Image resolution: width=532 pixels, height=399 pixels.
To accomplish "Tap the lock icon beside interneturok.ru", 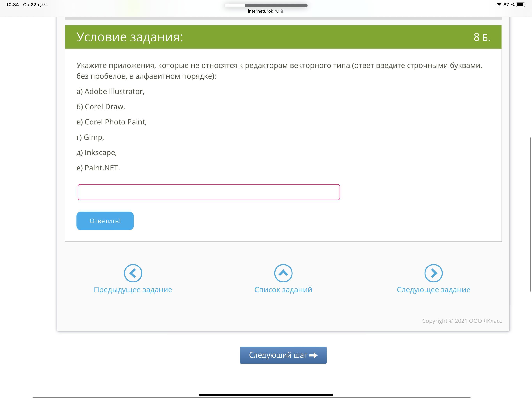I will 282,11.
